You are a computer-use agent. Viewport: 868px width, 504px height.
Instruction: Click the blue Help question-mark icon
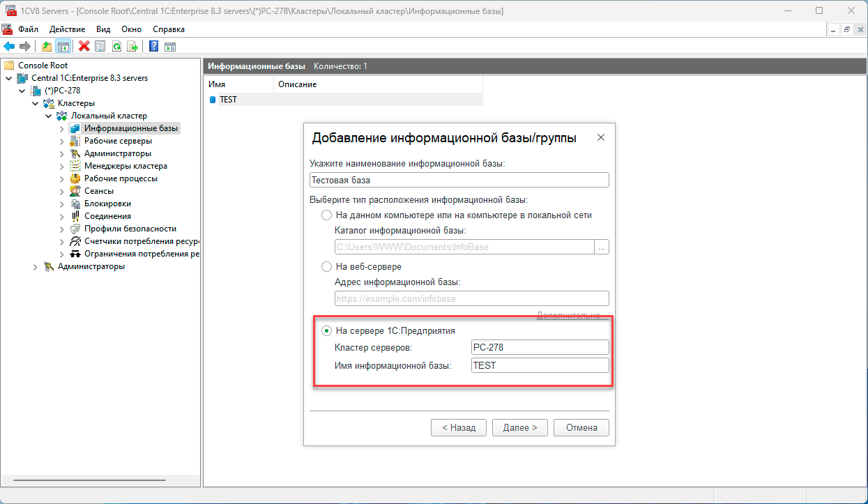click(x=153, y=46)
